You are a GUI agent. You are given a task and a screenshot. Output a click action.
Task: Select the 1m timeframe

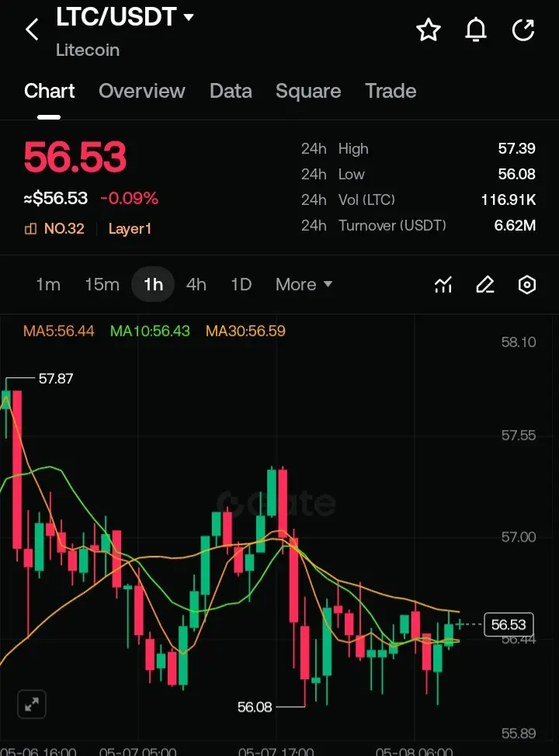(x=48, y=284)
